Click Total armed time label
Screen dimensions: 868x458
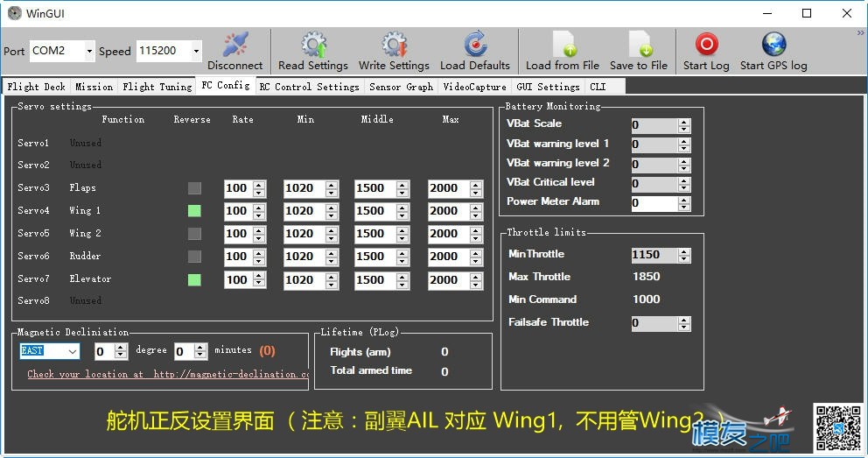coord(371,370)
